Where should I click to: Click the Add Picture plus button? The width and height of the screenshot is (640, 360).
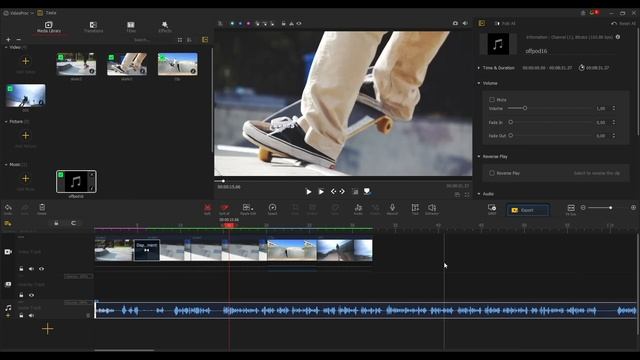[x=25, y=136]
